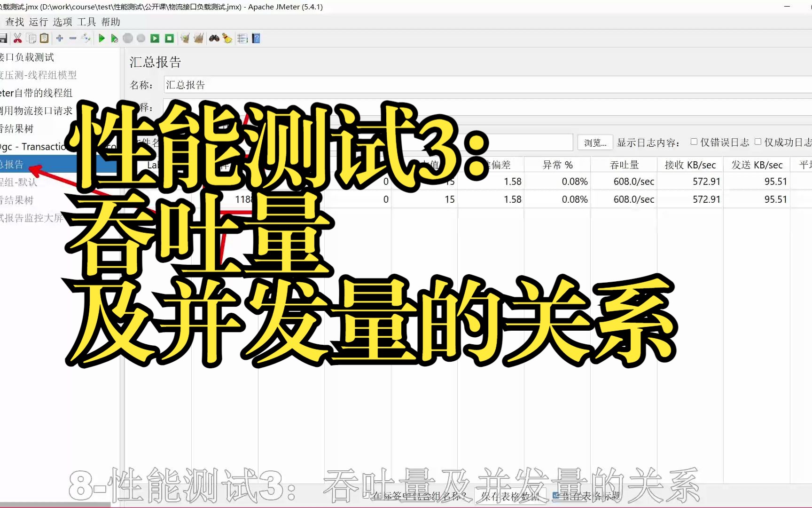Open search with the binoculars icon
Image resolution: width=812 pixels, height=508 pixels.
(214, 39)
